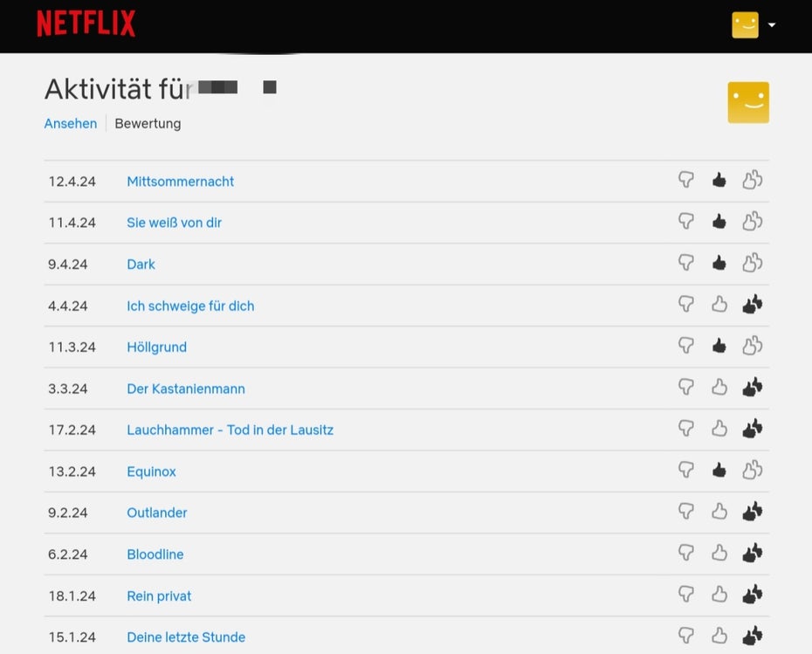
Task: Rate Ich schweige für dich thumbs down
Action: pyautogui.click(x=686, y=304)
